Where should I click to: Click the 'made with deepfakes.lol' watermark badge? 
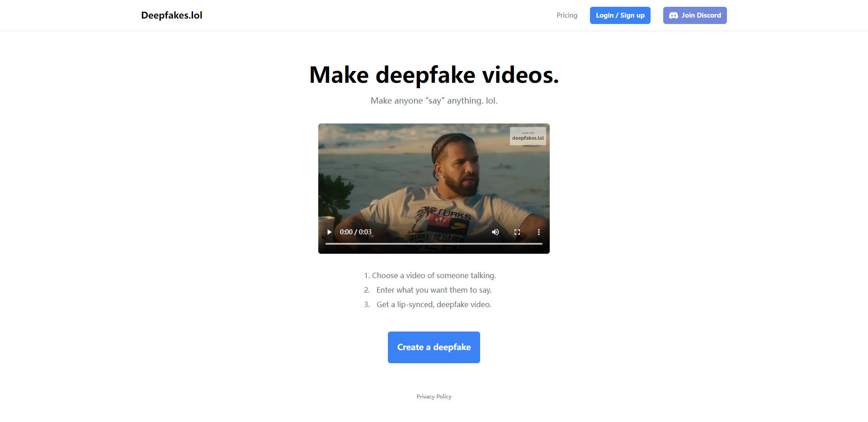(x=528, y=136)
